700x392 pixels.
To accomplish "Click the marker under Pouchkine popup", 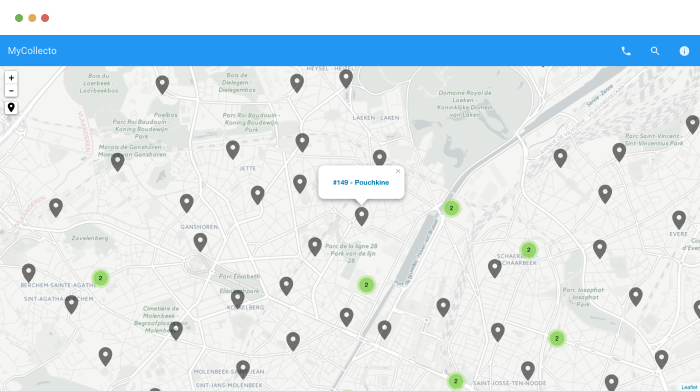I will coord(362,217).
